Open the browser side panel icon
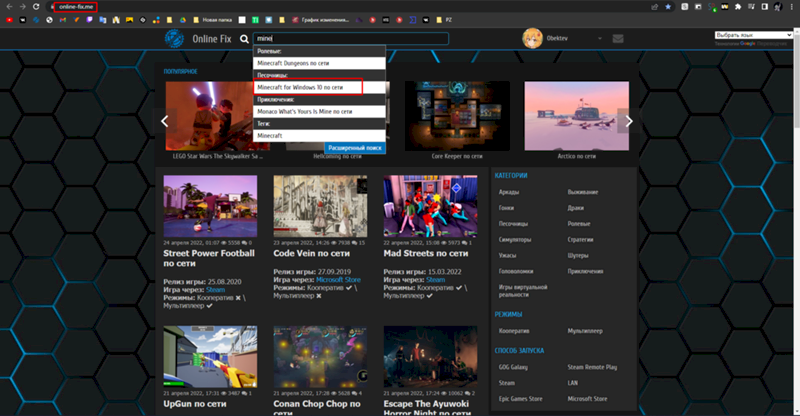Image resolution: width=800 pixels, height=416 pixels. 764,7
